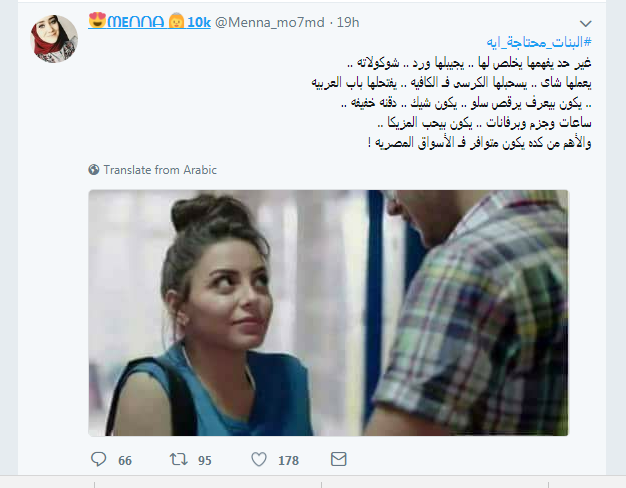Image resolution: width=626 pixels, height=488 pixels.
Task: Click the 178 likes count
Action: click(288, 460)
